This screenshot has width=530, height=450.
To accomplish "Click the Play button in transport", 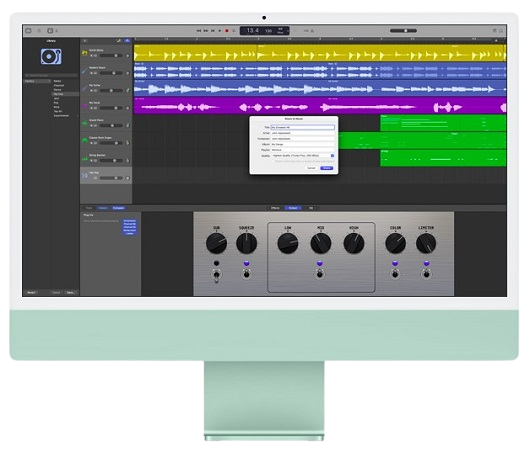I will click(220, 31).
